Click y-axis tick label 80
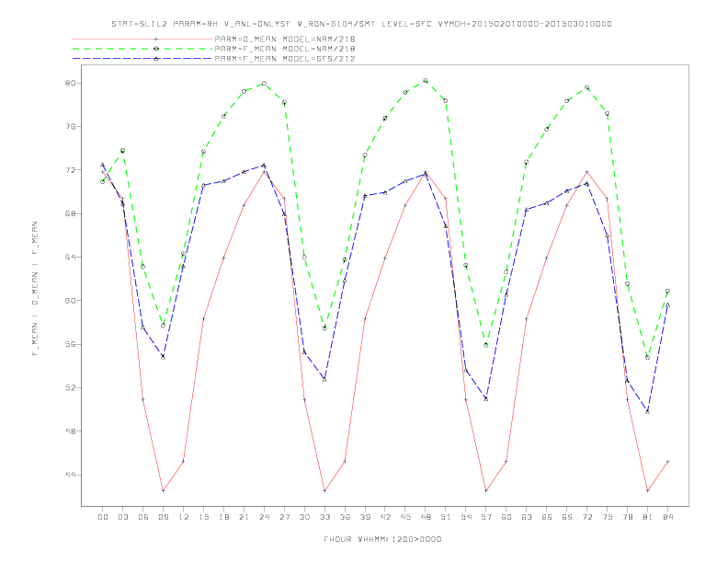The height and width of the screenshot is (563, 728). [72, 83]
